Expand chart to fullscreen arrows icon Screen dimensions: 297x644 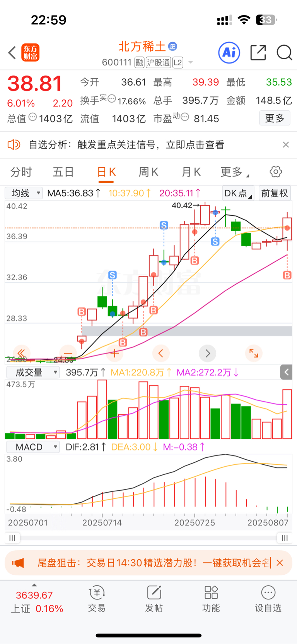point(254,353)
